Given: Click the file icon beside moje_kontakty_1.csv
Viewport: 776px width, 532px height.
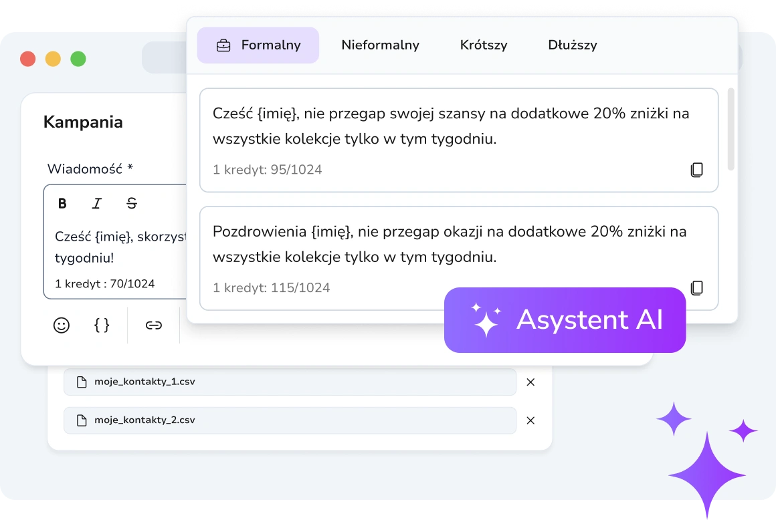Looking at the screenshot, I should [x=81, y=382].
